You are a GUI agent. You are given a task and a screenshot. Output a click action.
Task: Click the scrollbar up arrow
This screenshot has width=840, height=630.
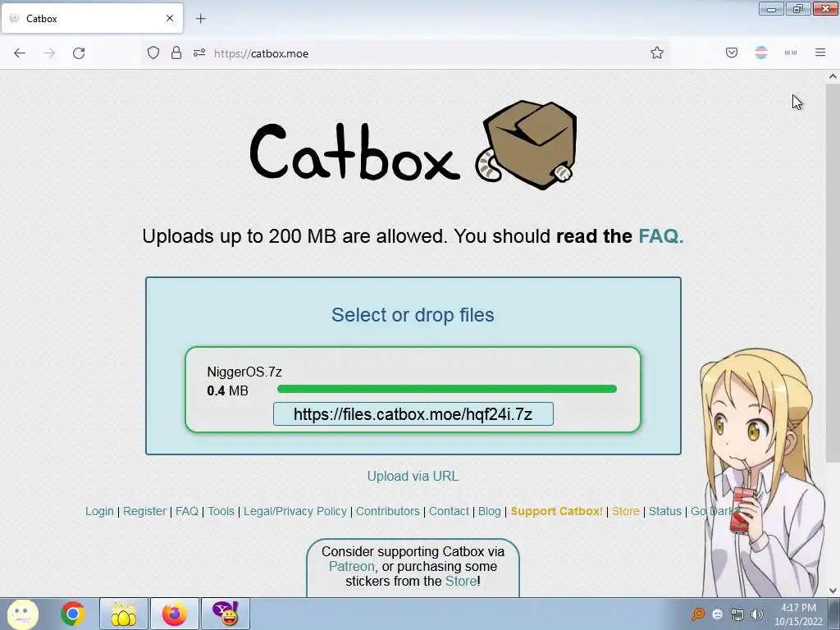(x=833, y=76)
